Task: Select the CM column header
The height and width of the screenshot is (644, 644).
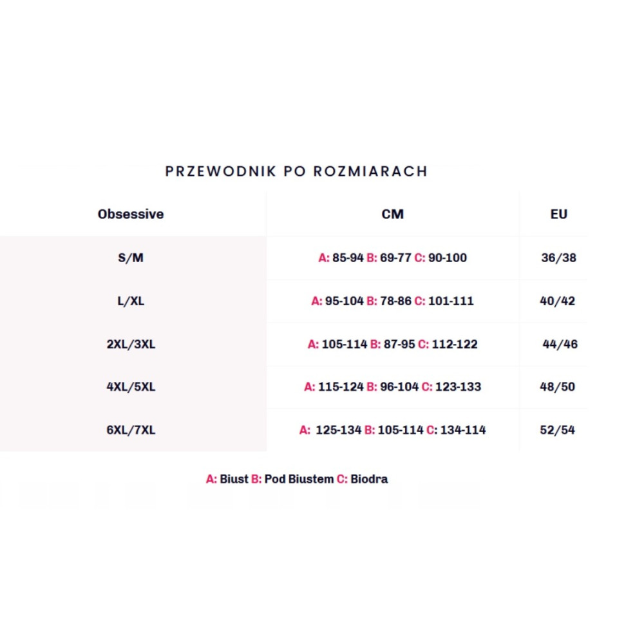Action: click(x=393, y=214)
